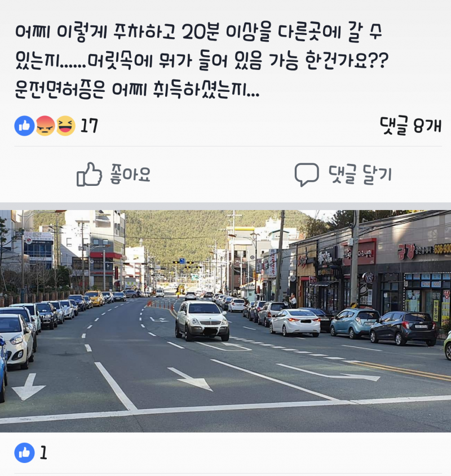Click the laughing haha reaction icon
The image size is (451, 476).
pos(65,126)
